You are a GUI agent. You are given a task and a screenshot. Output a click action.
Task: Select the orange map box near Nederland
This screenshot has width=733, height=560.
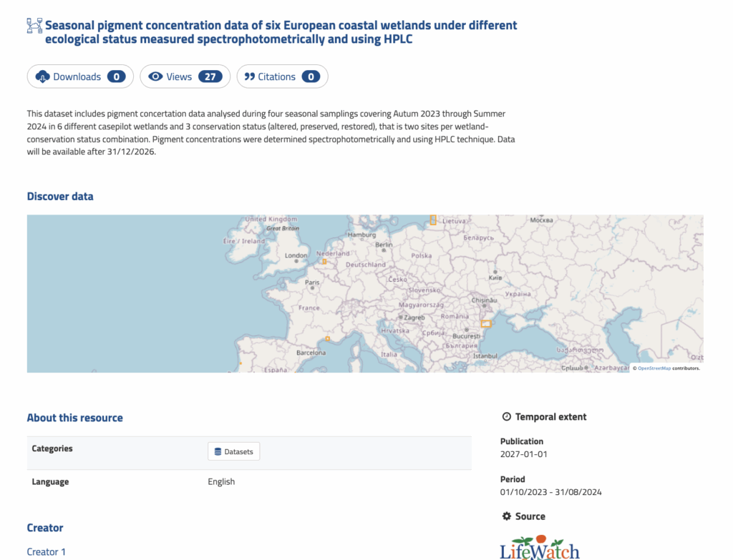tap(324, 262)
